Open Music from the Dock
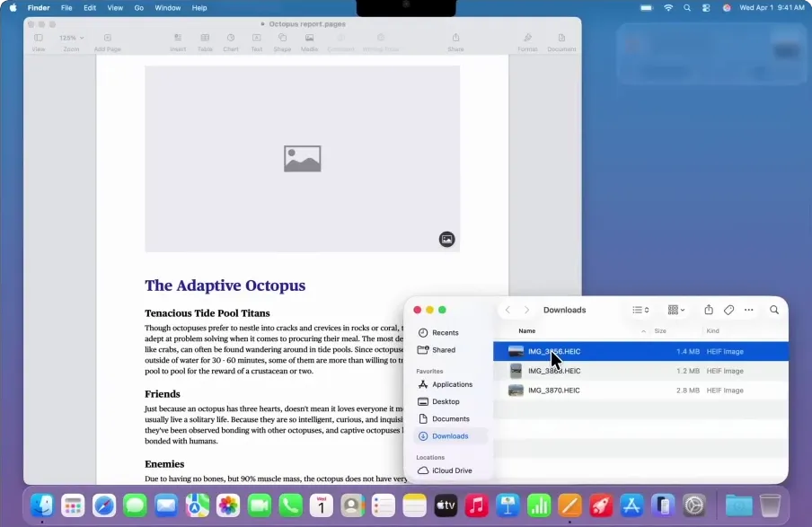The image size is (812, 527). [476, 505]
